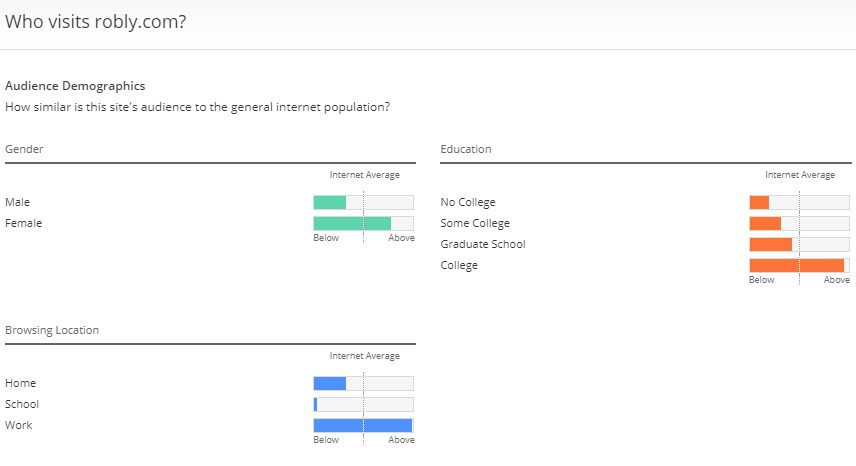Click the Audience Demographics title
856x466 pixels.
coord(75,86)
